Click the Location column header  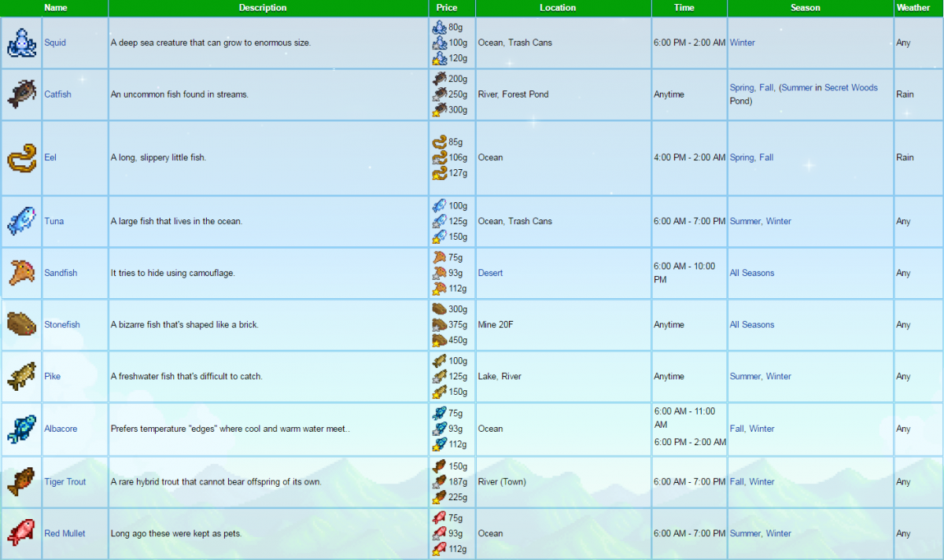coord(558,8)
